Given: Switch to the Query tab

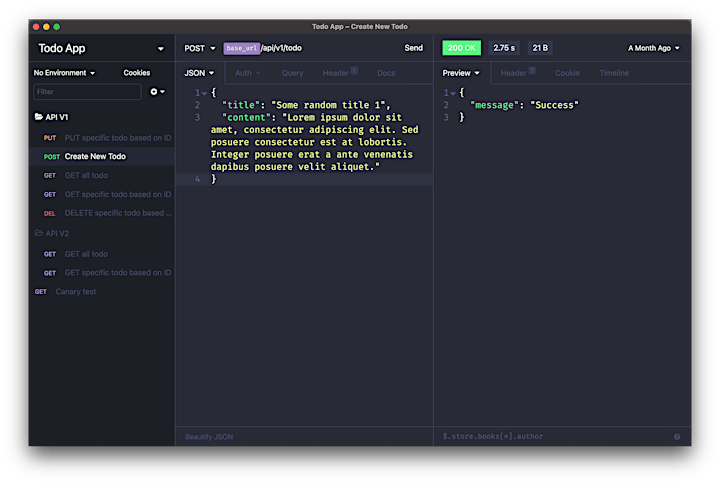Looking at the screenshot, I should click(292, 73).
